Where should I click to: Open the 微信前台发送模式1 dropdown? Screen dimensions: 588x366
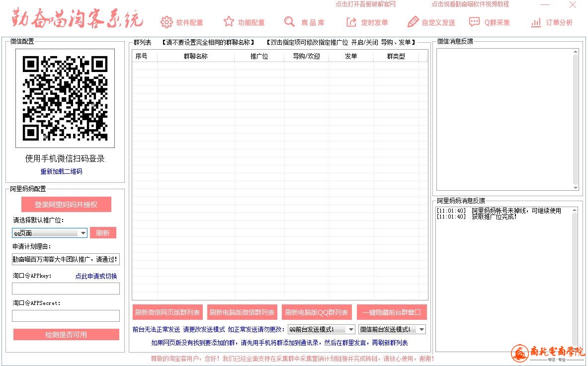tap(392, 329)
